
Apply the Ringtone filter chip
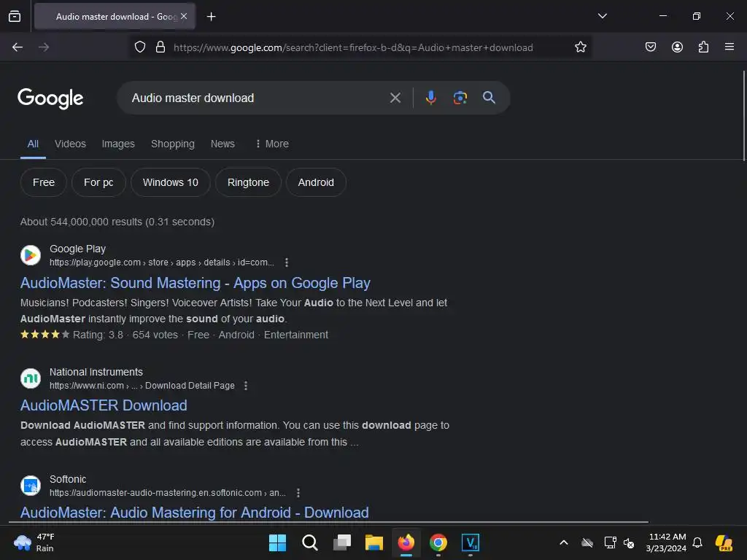click(x=248, y=182)
